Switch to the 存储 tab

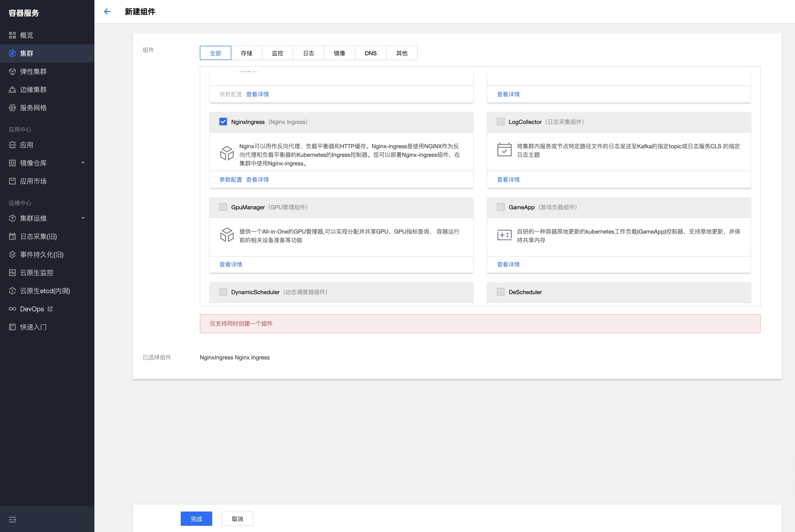tap(247, 53)
